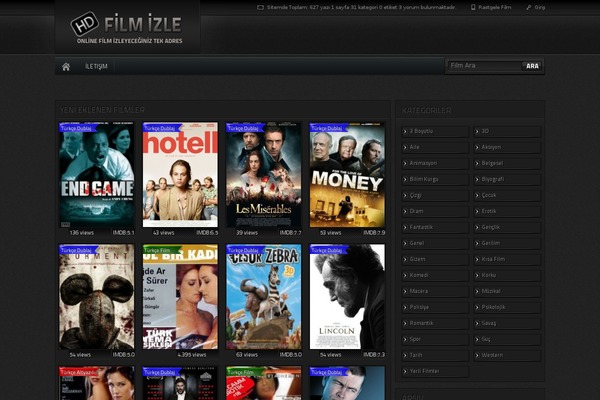Select the Aile category

pyautogui.click(x=435, y=147)
